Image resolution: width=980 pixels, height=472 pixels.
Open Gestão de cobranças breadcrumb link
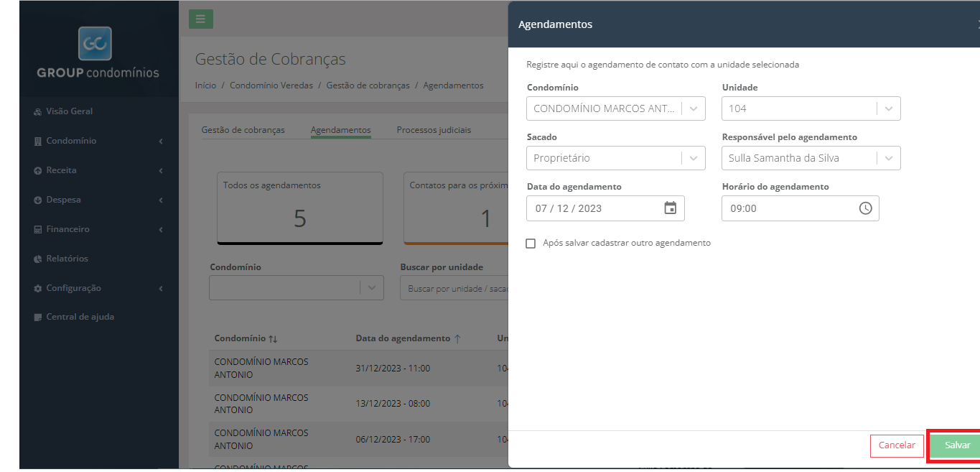(368, 85)
